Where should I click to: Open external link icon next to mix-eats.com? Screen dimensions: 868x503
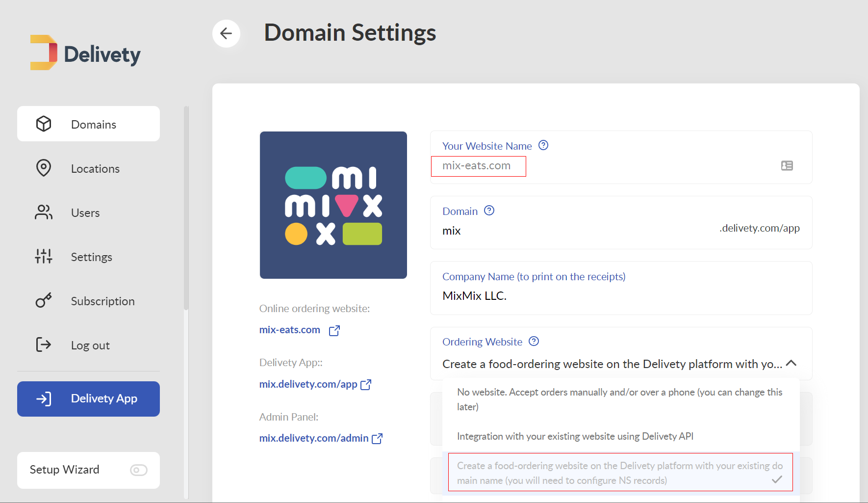[334, 330]
